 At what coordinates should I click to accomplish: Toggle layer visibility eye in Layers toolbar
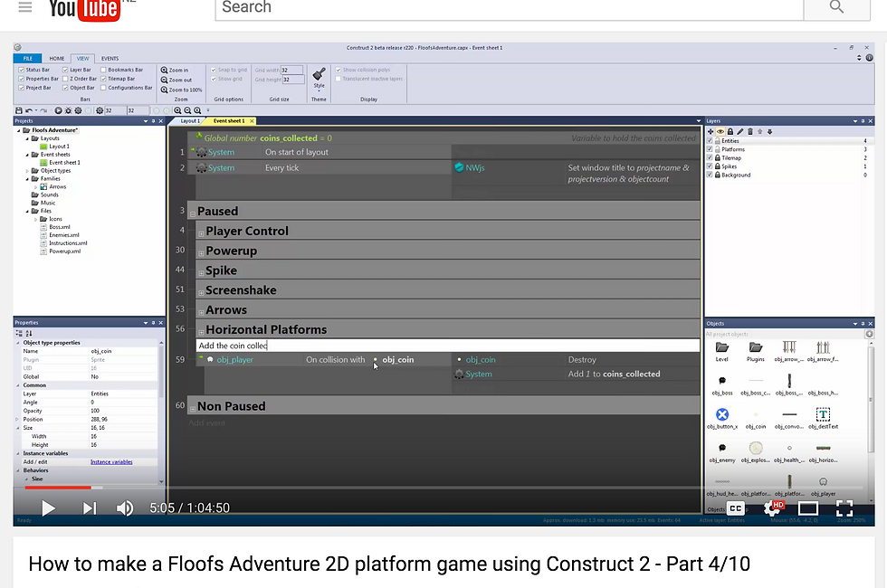coord(720,132)
